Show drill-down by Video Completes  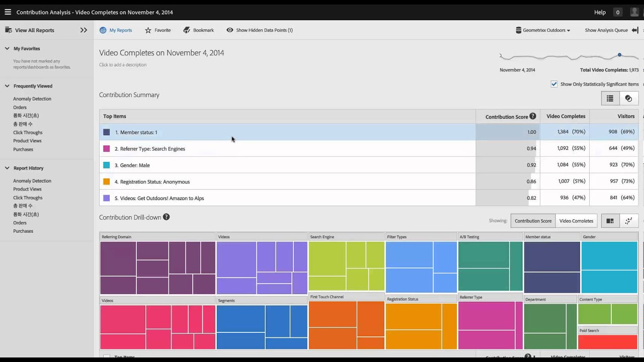(576, 221)
